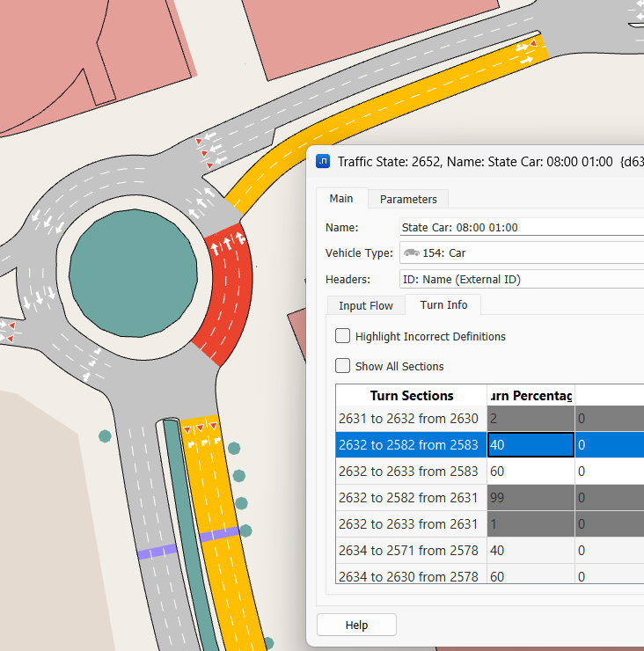Click the turn percentage cell showing 99
Screen dimensions: 644x651
pos(531,498)
